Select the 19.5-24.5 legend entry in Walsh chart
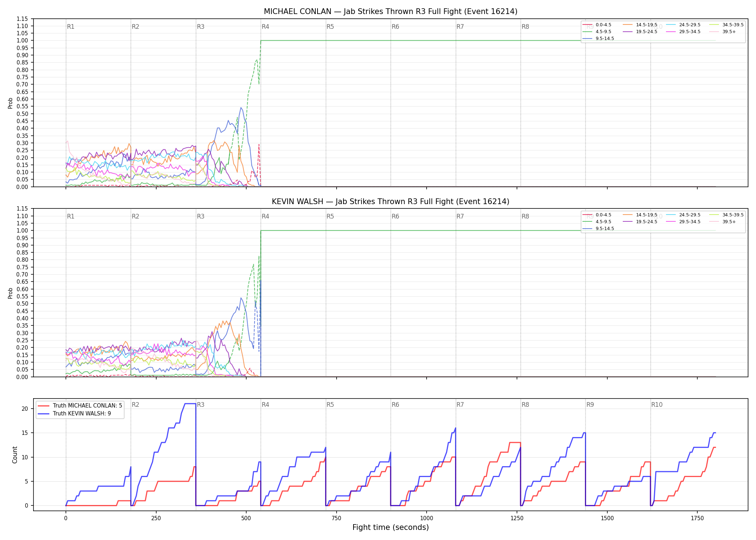This screenshot has width=756, height=540. coord(640,222)
